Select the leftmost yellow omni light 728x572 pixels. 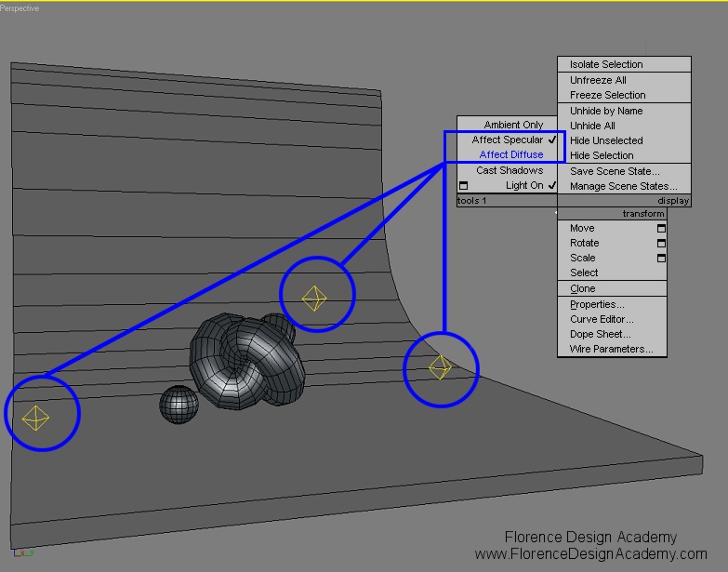click(x=35, y=418)
